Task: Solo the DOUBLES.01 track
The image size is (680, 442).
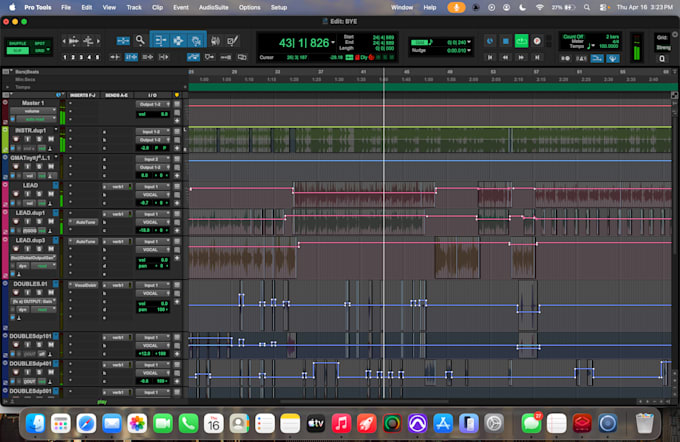Action: pos(39,292)
